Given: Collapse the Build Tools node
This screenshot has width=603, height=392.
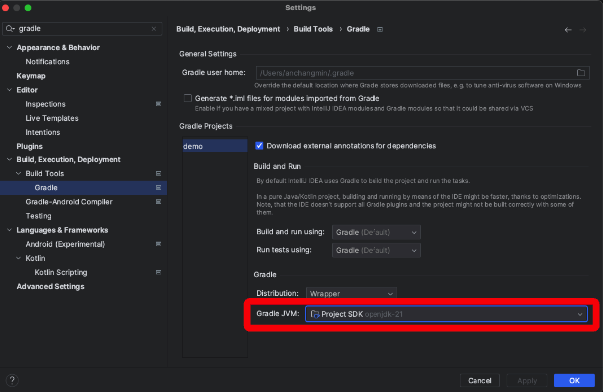Looking at the screenshot, I should (x=18, y=173).
